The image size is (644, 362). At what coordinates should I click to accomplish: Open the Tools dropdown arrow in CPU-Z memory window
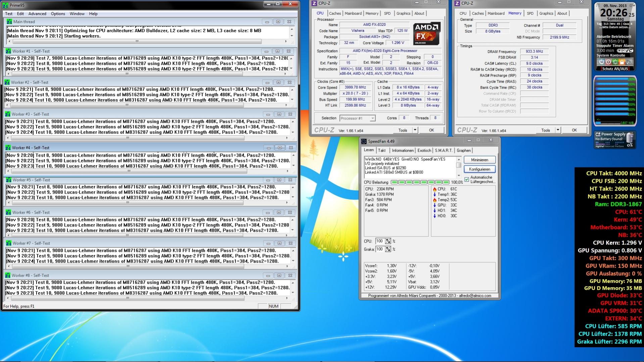[558, 130]
